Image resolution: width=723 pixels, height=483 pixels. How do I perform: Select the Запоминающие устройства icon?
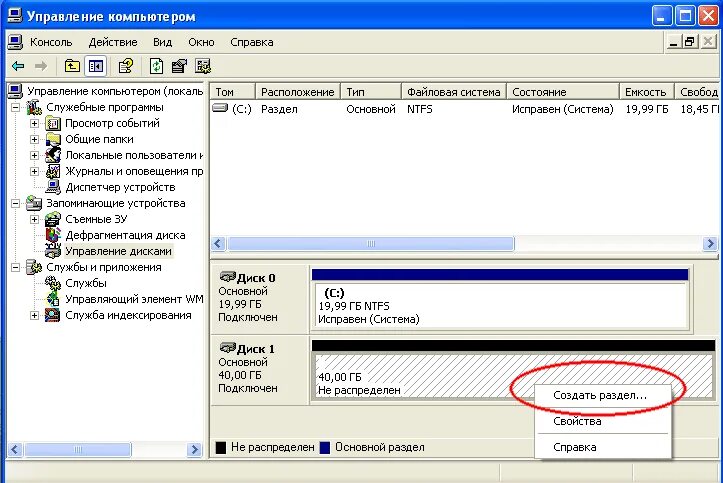(34, 203)
